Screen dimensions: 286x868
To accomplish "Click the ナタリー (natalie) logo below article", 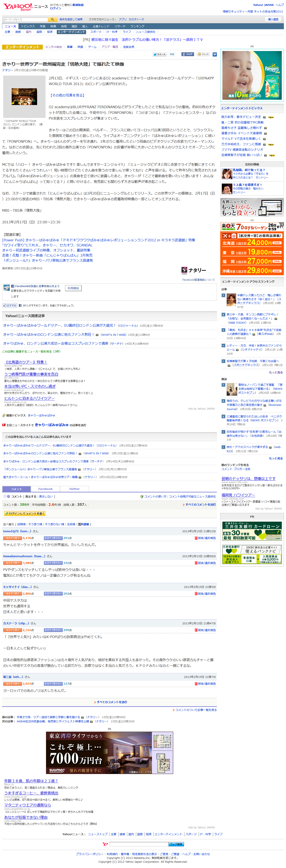I will click(x=194, y=270).
